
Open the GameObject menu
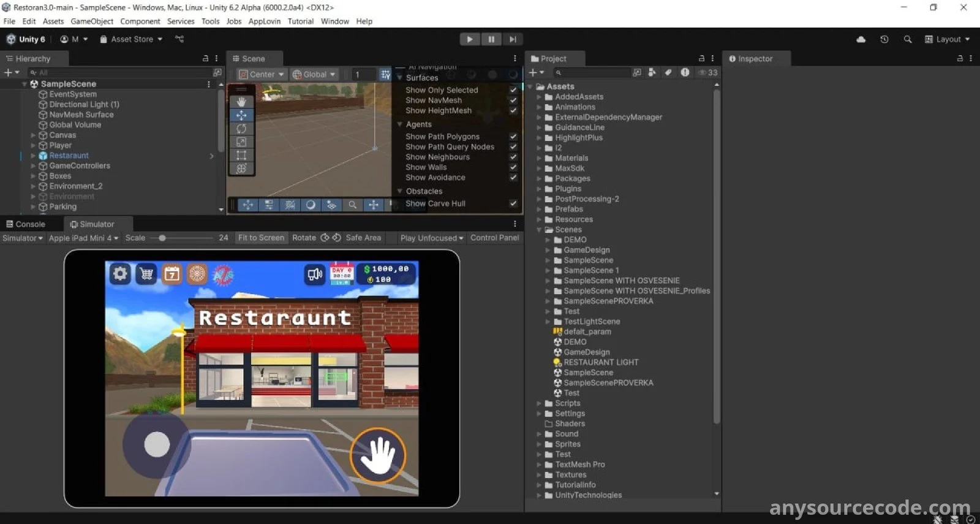pos(92,21)
